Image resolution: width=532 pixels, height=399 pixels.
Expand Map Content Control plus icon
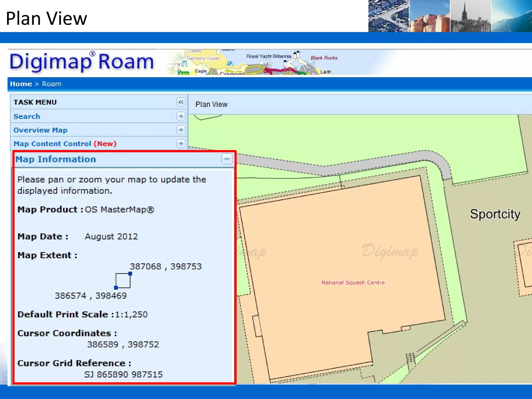[x=181, y=143]
